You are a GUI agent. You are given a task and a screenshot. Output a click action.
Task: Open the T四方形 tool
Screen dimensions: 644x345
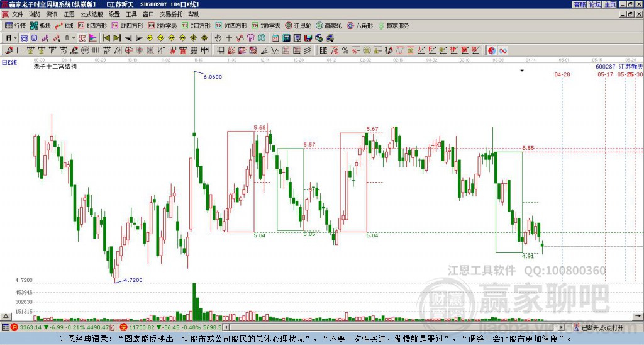196,25
